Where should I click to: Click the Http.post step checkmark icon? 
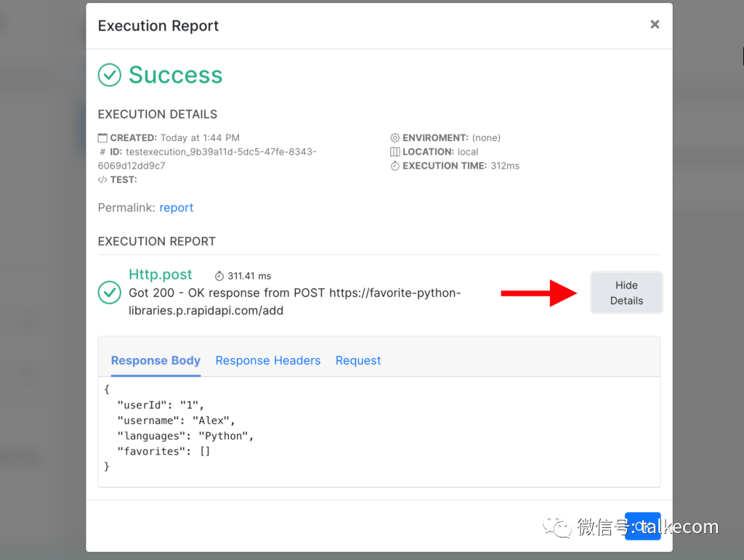click(x=110, y=292)
